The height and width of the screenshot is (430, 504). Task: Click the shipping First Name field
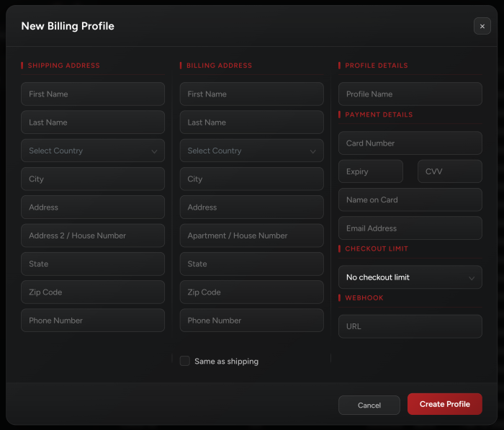93,94
